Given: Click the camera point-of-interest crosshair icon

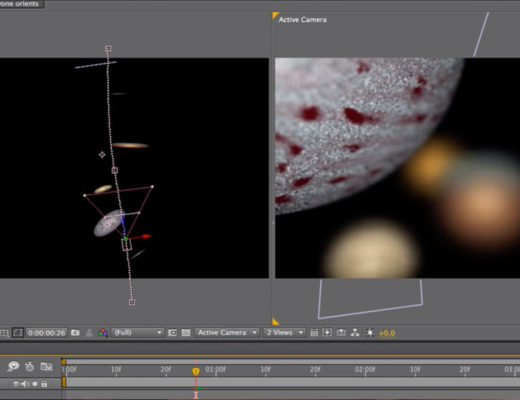Looking at the screenshot, I should coord(102,155).
